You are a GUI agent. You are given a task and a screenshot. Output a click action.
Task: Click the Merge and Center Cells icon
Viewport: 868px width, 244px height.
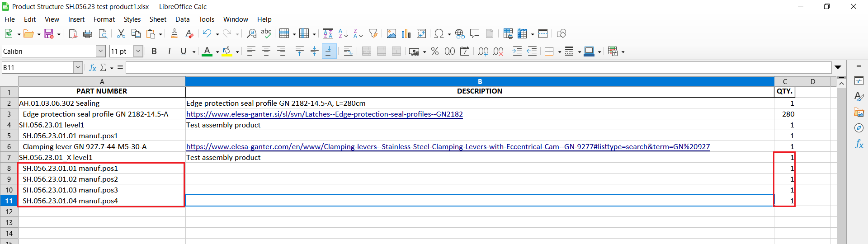pyautogui.click(x=367, y=52)
